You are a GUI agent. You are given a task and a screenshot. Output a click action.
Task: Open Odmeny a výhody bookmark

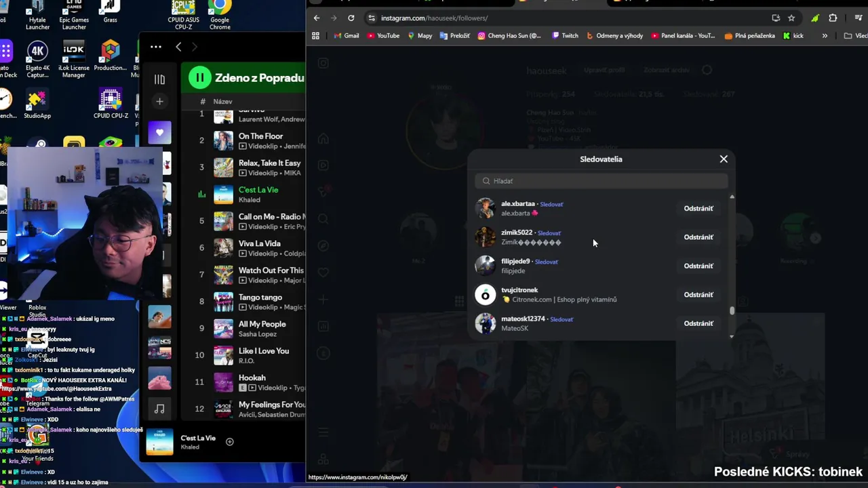click(x=614, y=36)
